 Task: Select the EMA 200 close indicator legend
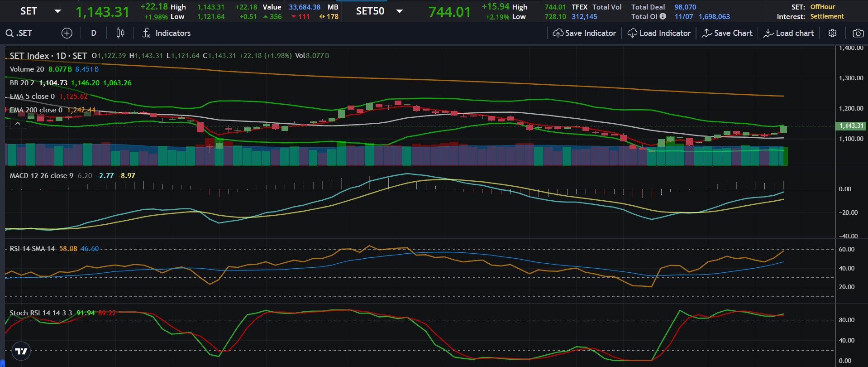pos(36,110)
